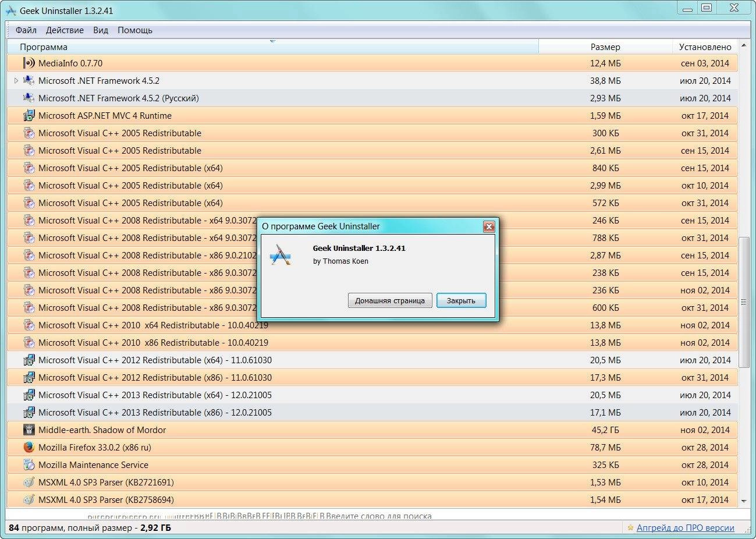Click icon of Visual C++ 2010 x64 Redistributable
756x539 pixels.
(x=29, y=325)
